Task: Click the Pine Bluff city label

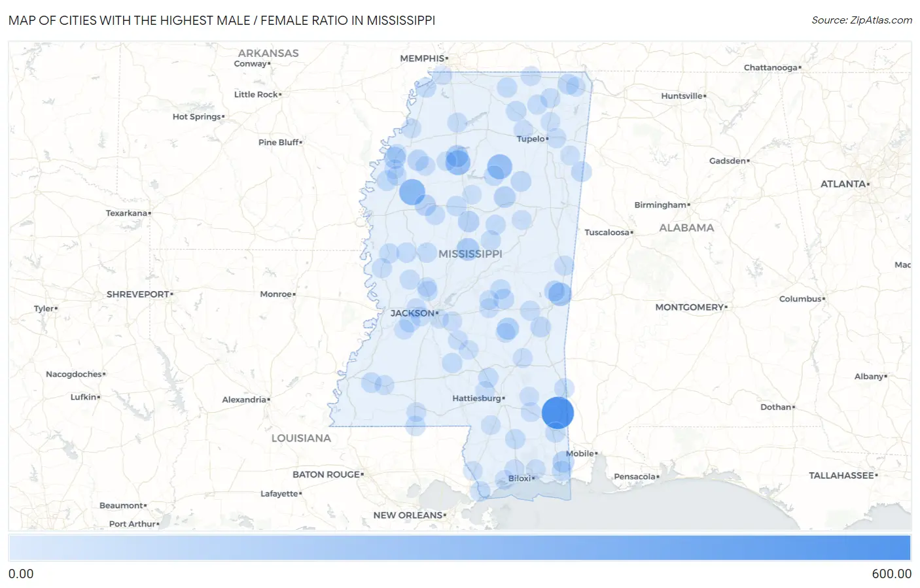Action: [x=278, y=142]
